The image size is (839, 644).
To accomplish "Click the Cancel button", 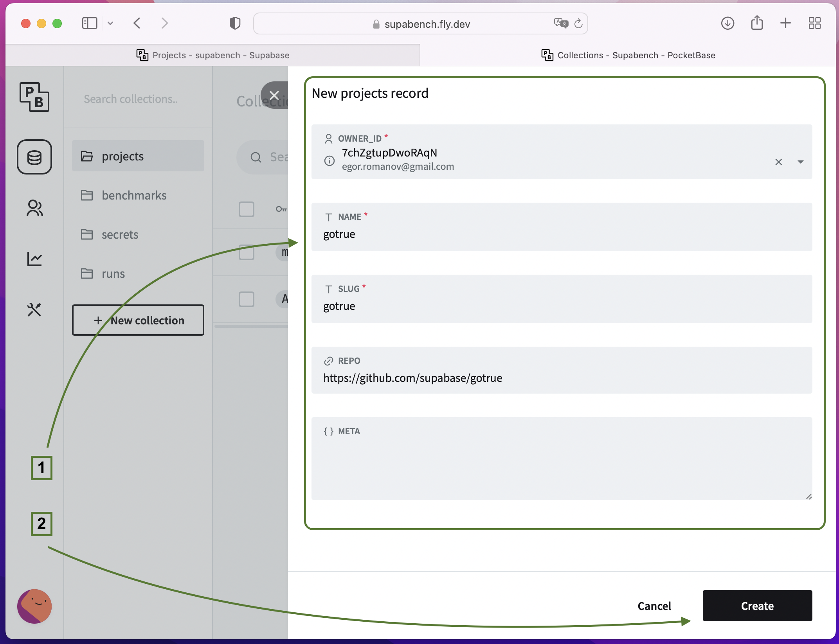I will (654, 606).
